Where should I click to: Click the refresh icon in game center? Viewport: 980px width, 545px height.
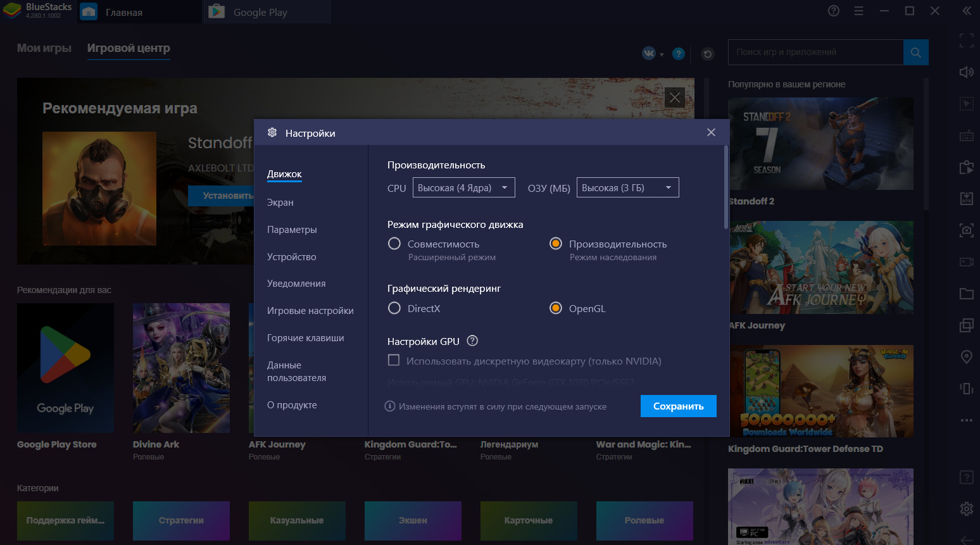[x=708, y=54]
